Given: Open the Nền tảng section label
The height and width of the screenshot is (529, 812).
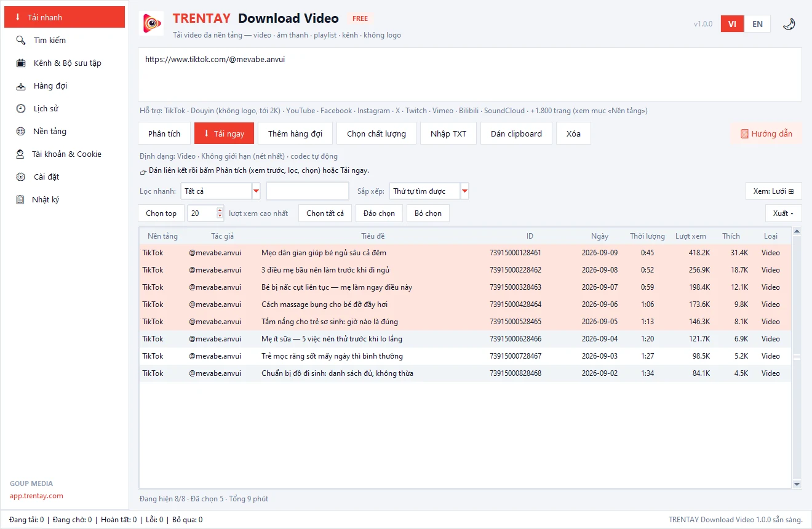Looking at the screenshot, I should coord(50,131).
